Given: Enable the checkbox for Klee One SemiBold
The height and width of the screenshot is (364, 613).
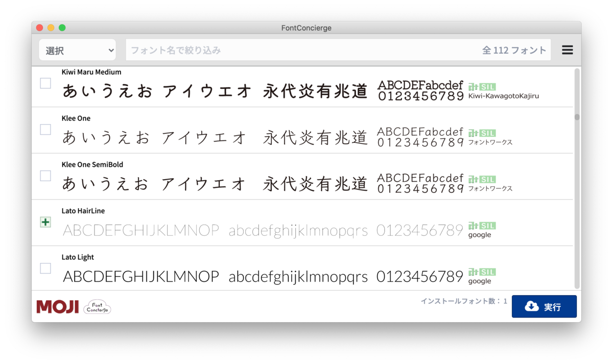Looking at the screenshot, I should click(x=45, y=176).
